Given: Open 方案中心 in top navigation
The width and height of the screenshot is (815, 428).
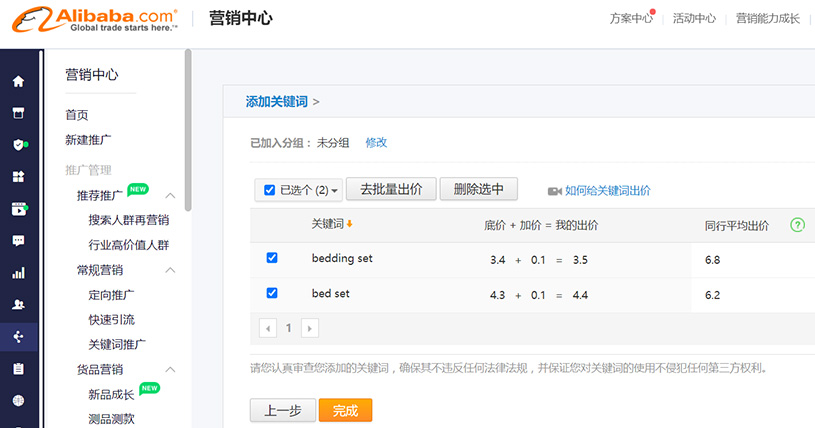Looking at the screenshot, I should pos(631,18).
